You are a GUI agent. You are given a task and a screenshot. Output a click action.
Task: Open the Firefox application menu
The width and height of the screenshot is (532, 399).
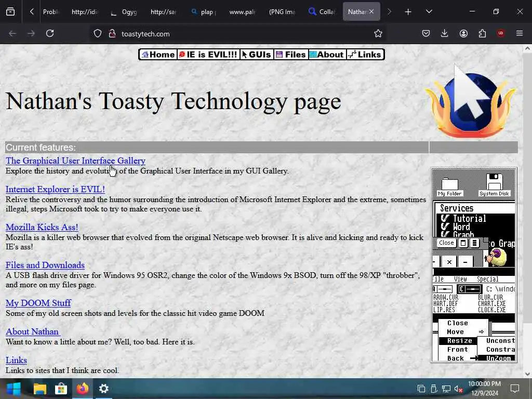pos(520,34)
